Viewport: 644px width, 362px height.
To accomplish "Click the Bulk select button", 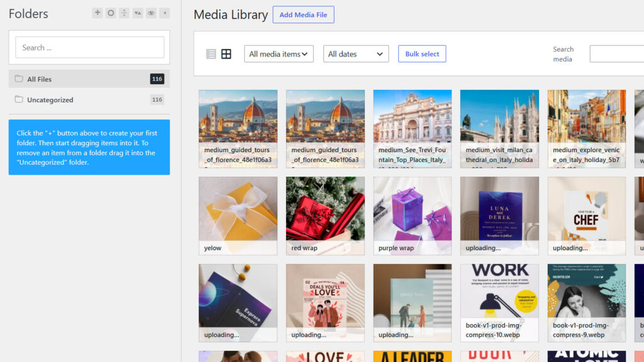I will tap(422, 54).
